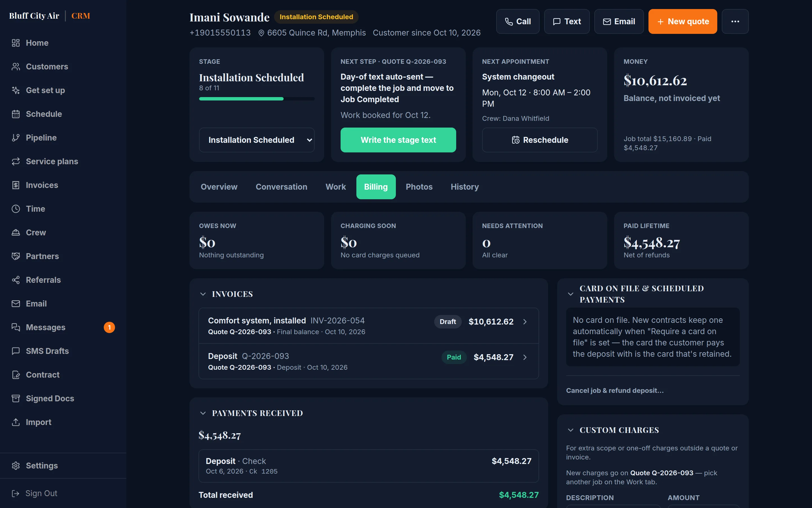Click the Sign Out icon

point(16,493)
